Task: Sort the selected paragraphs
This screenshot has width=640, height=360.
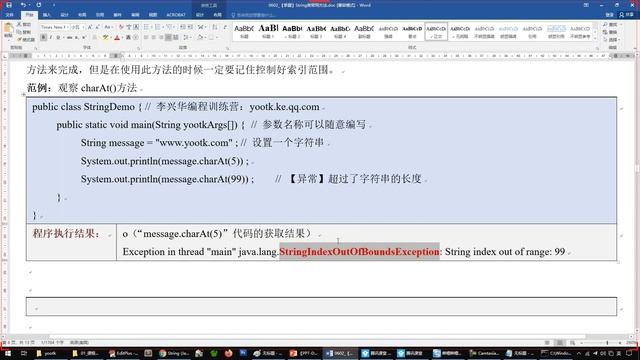Action: pos(214,27)
